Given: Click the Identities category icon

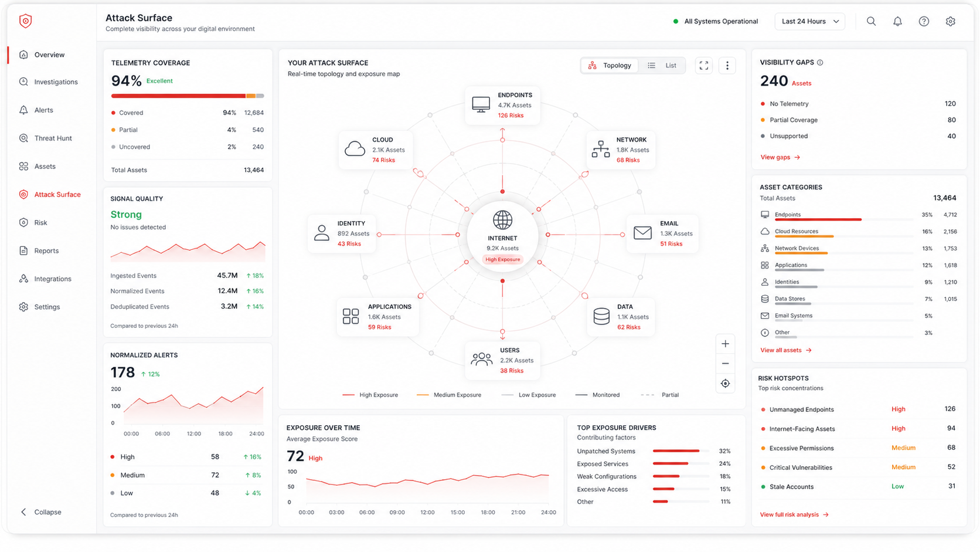Looking at the screenshot, I should click(x=764, y=282).
